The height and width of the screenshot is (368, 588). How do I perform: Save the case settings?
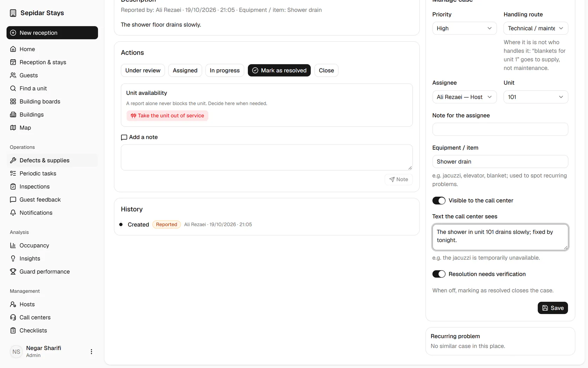pyautogui.click(x=553, y=308)
